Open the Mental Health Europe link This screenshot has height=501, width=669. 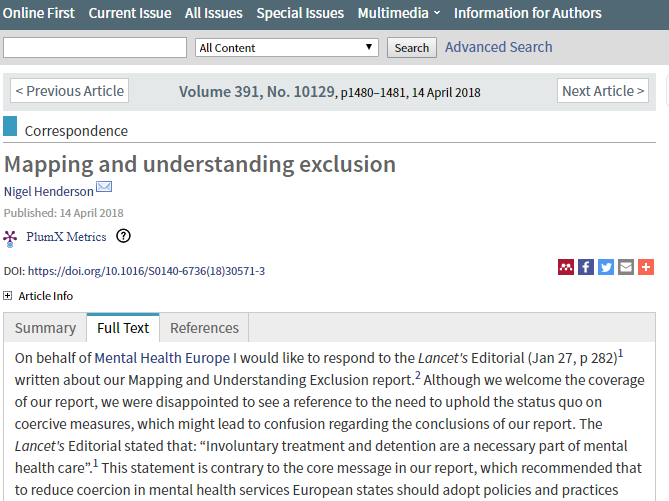coord(162,358)
